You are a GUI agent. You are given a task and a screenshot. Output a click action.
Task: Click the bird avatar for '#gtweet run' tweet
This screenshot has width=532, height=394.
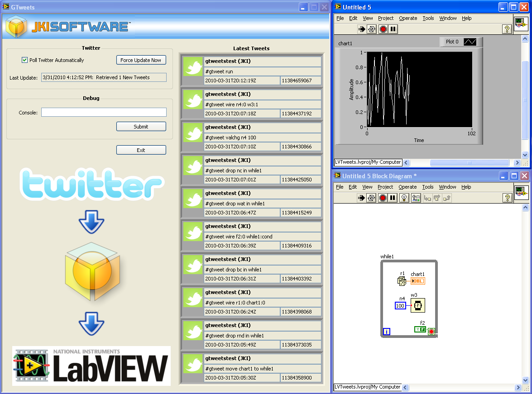[x=193, y=66]
